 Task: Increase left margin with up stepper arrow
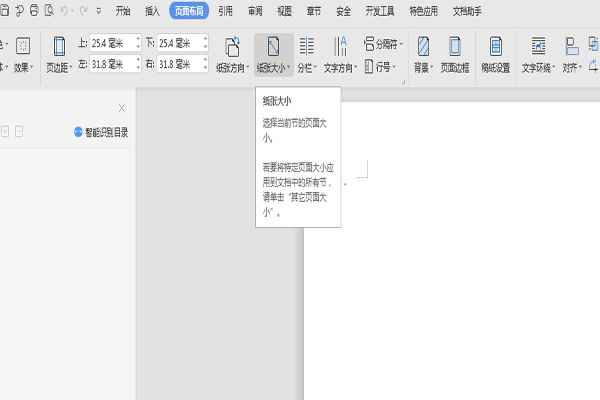(138, 60)
